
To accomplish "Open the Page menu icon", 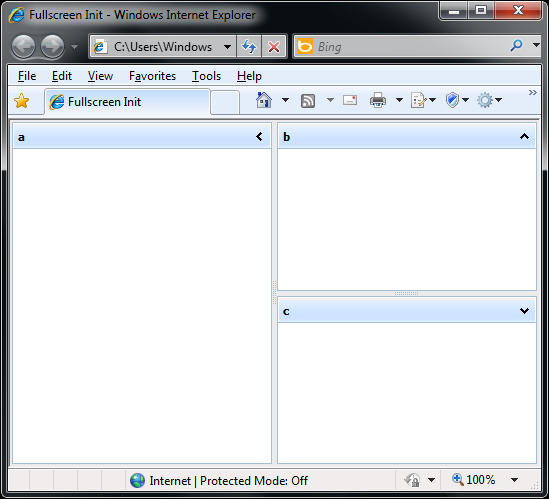I will point(418,101).
